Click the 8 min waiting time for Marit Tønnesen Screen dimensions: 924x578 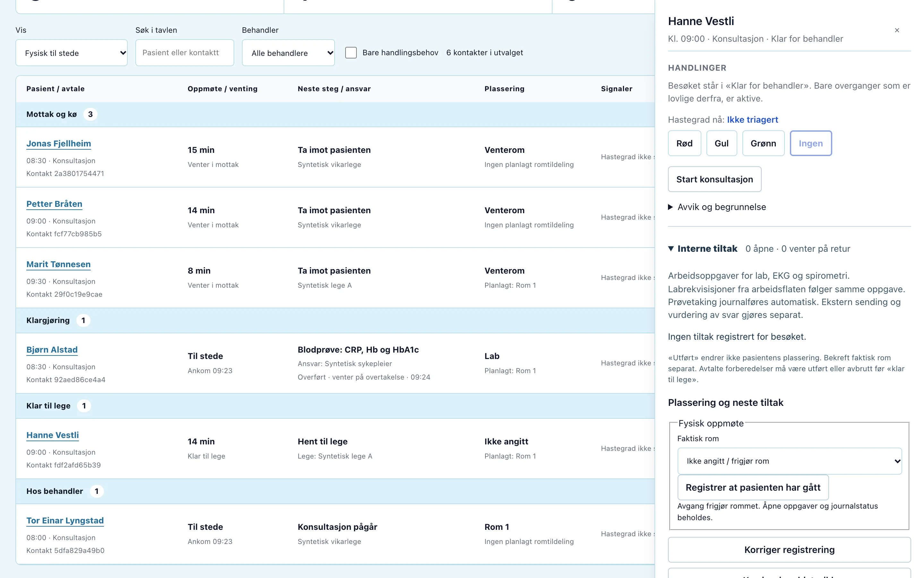199,271
